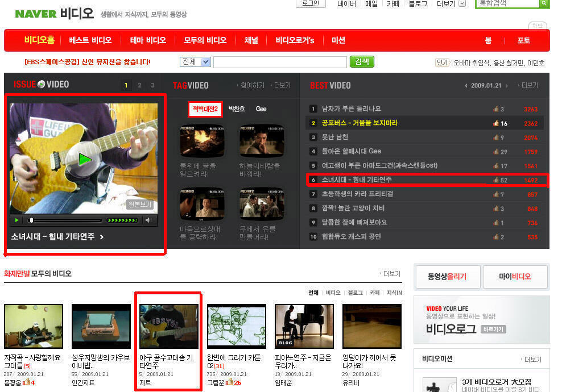This screenshot has width=562, height=392.
Task: Click thumbs-up icon on 남자가 부른 돌리나요 row
Action: click(x=496, y=109)
